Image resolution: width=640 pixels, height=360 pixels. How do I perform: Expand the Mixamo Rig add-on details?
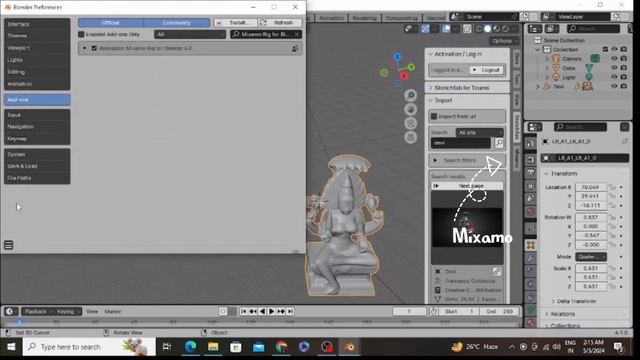(x=84, y=48)
